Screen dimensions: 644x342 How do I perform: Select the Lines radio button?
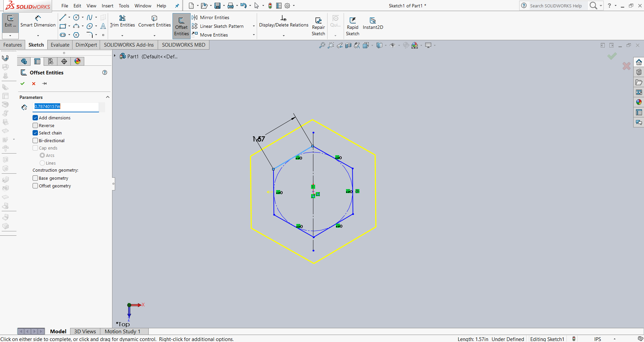tap(42, 163)
